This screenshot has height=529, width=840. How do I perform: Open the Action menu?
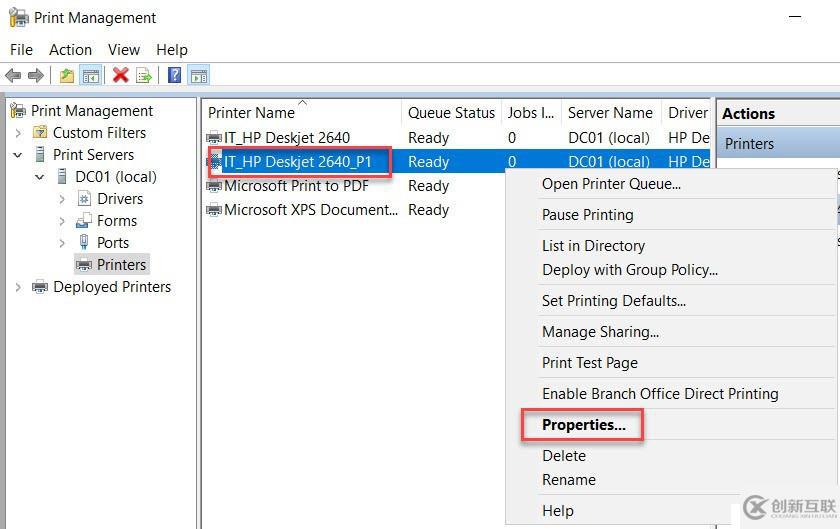[70, 50]
